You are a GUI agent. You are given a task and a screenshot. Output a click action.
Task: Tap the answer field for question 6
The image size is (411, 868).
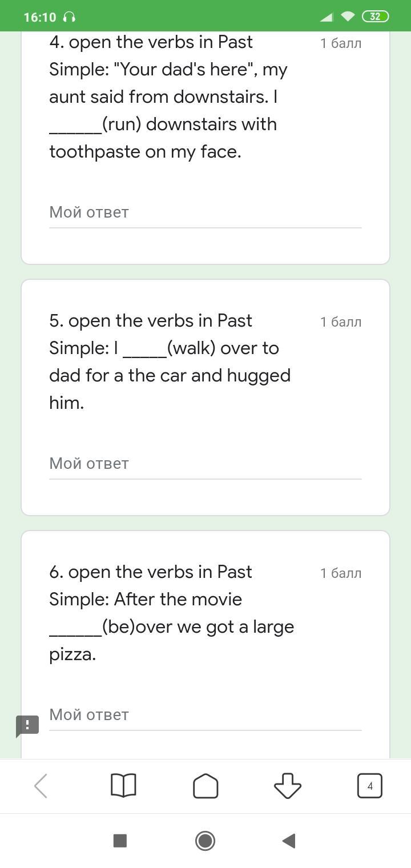coord(205,715)
